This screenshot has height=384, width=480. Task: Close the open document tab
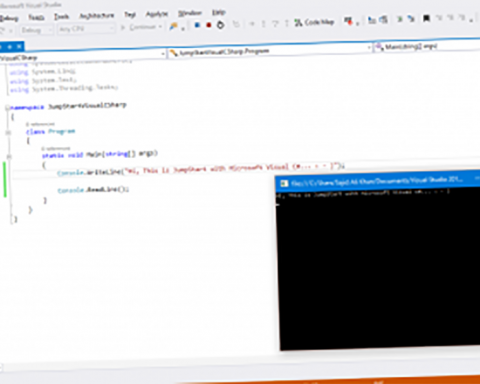19,46
